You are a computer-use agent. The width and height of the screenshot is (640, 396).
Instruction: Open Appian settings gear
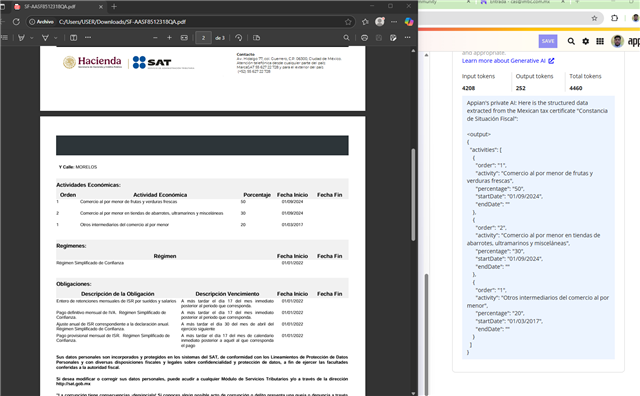[586, 41]
